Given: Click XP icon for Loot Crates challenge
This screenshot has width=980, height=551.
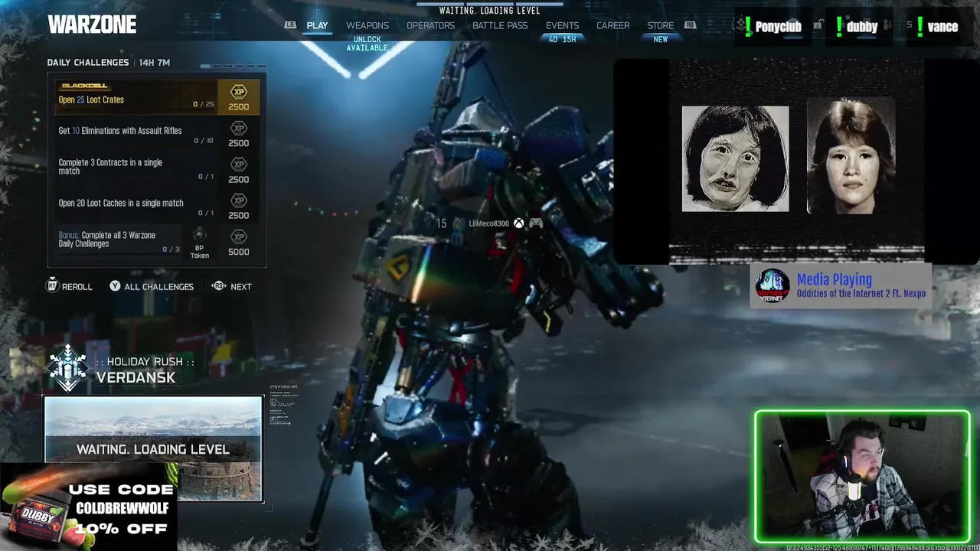Looking at the screenshot, I should click(239, 92).
